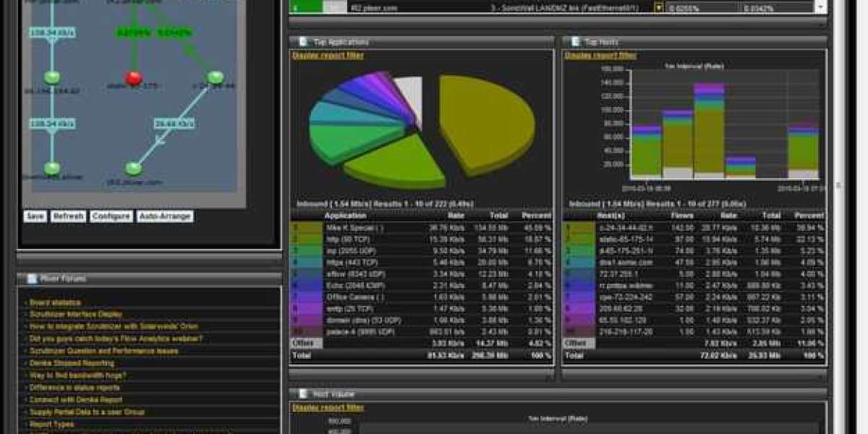Auto-Arrange the network map nodes
Screen dimensions: 868x434
[x=165, y=215]
